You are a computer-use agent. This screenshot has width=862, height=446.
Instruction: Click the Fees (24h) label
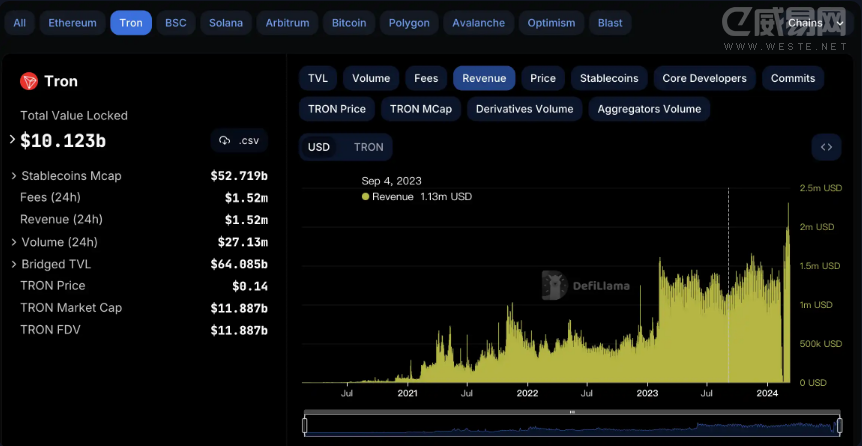pyautogui.click(x=50, y=197)
